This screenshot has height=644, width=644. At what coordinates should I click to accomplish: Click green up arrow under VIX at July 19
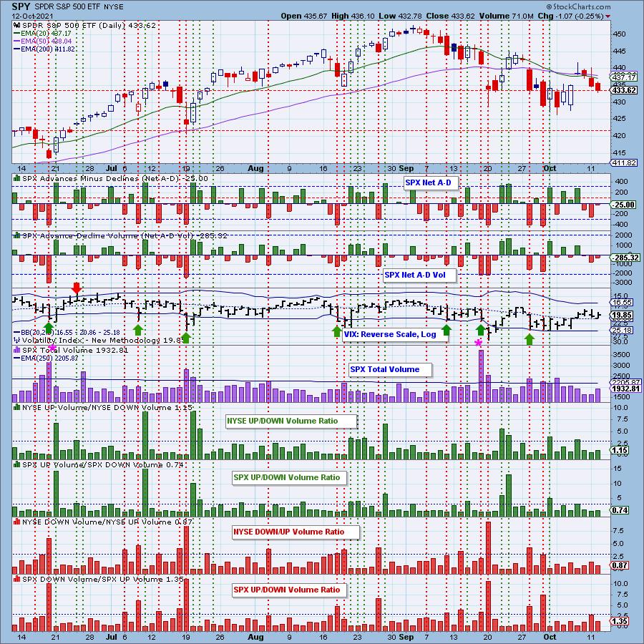(186, 338)
